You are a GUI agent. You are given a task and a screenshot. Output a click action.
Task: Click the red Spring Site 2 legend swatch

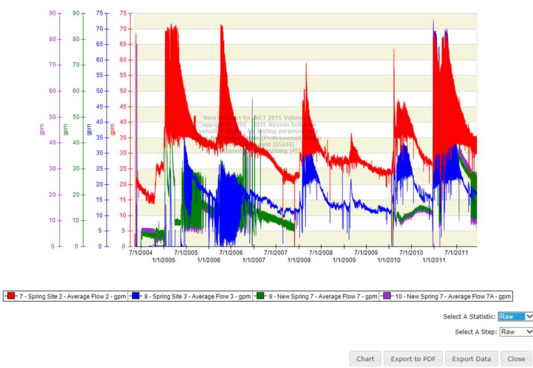pyautogui.click(x=11, y=296)
